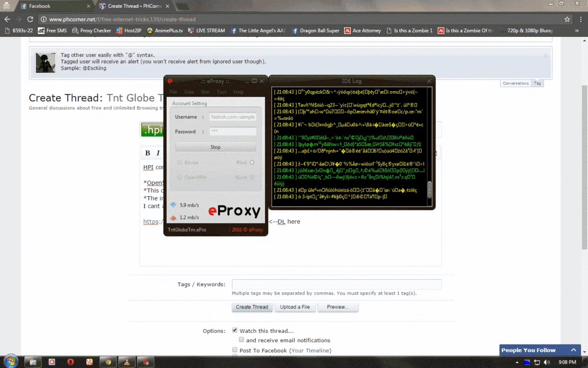588x368 pixels.
Task: Open the 720p & 1080p Bluray bookmark
Action: point(526,30)
